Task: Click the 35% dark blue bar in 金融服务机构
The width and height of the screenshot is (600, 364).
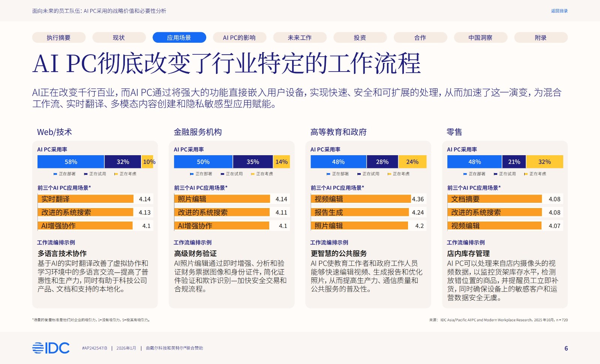Action: 253,162
